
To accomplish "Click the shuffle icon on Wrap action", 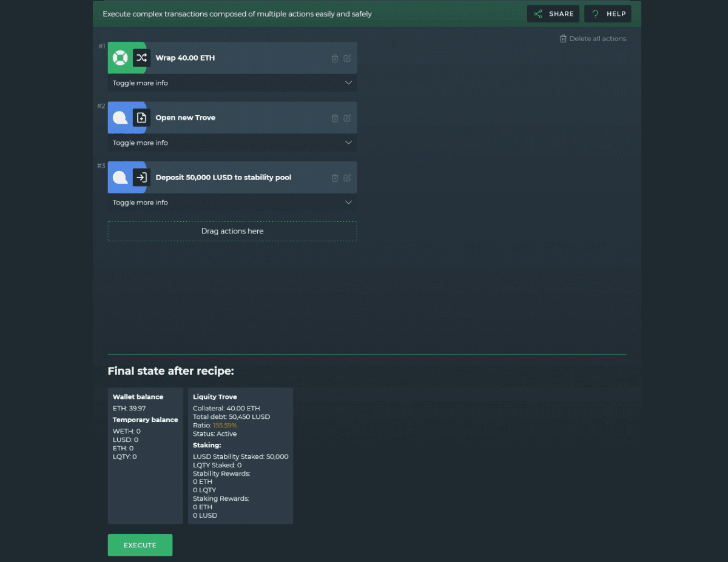I will 141,58.
